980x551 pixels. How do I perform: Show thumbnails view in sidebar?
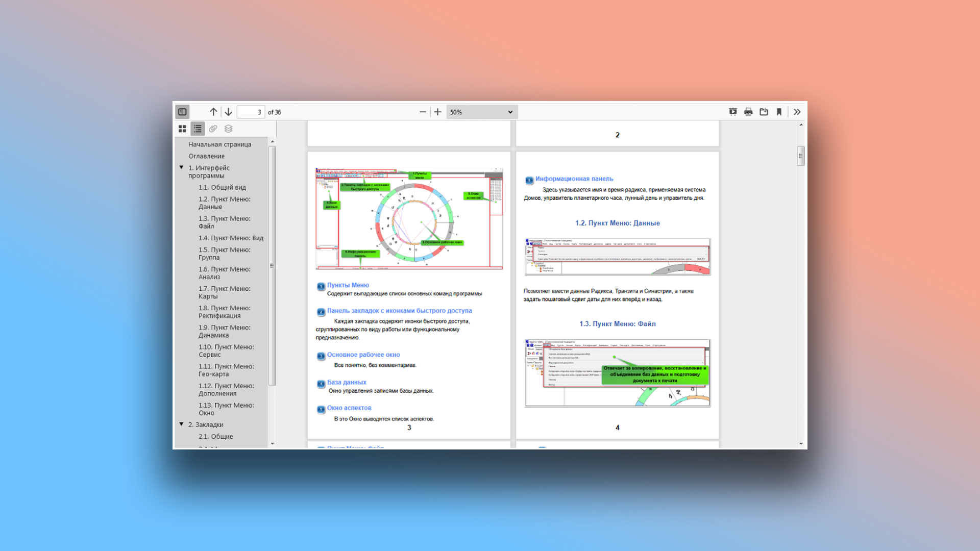coord(182,129)
